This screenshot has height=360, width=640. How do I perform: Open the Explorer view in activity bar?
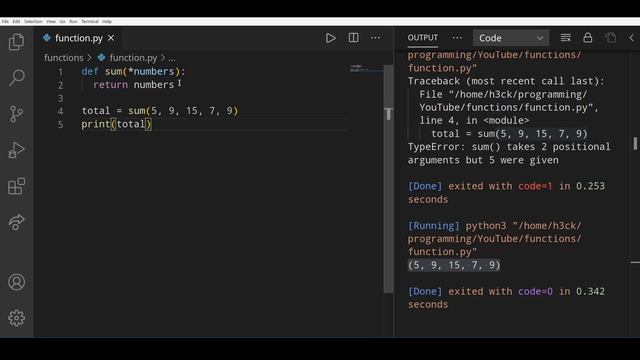point(16,42)
